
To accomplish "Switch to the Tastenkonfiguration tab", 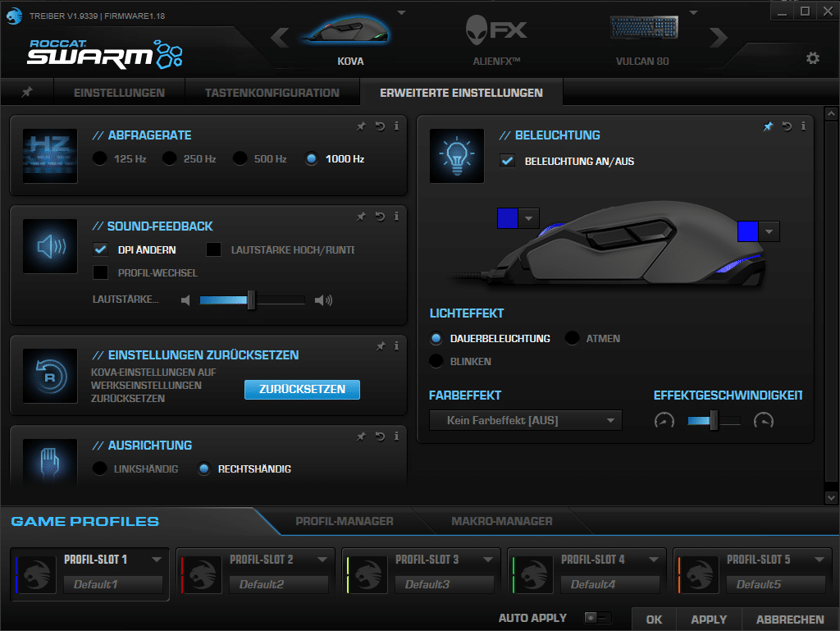I will [272, 93].
